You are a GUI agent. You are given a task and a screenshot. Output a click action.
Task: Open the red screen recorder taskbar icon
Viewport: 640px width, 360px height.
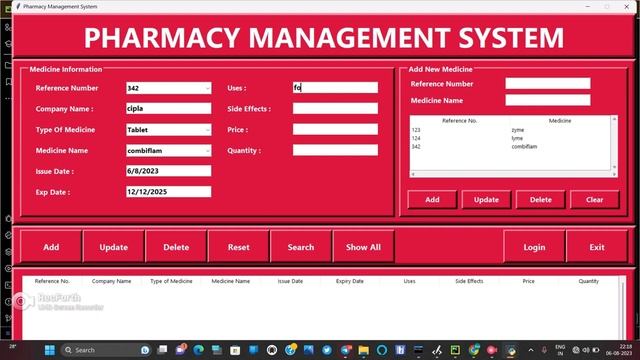492,350
